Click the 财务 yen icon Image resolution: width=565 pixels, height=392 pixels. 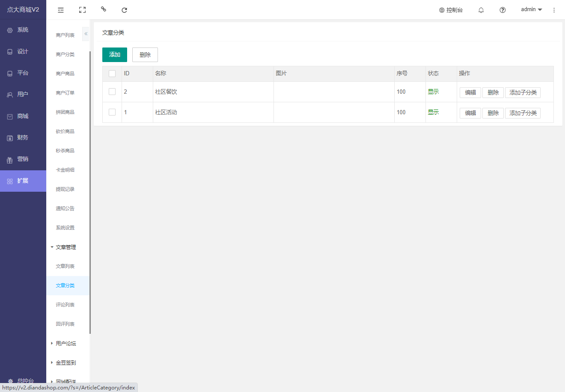tap(10, 138)
